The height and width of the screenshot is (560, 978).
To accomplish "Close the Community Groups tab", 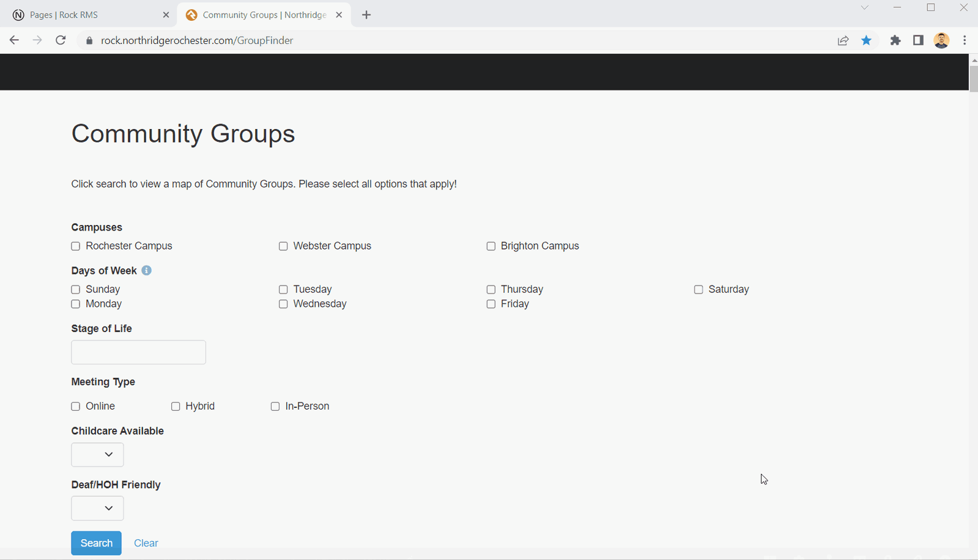I will pos(339,15).
